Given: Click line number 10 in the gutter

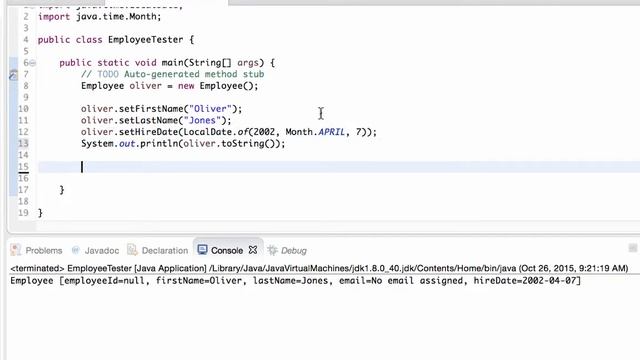Looking at the screenshot, I should point(23,109).
